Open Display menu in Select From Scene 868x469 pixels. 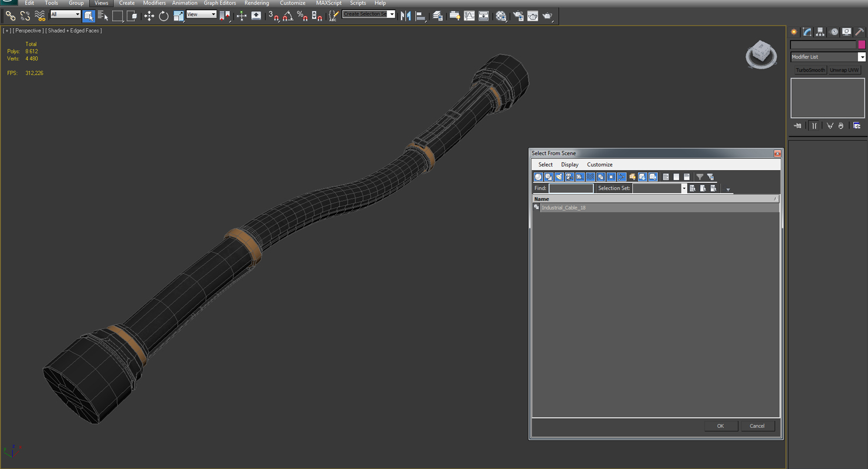pyautogui.click(x=569, y=165)
